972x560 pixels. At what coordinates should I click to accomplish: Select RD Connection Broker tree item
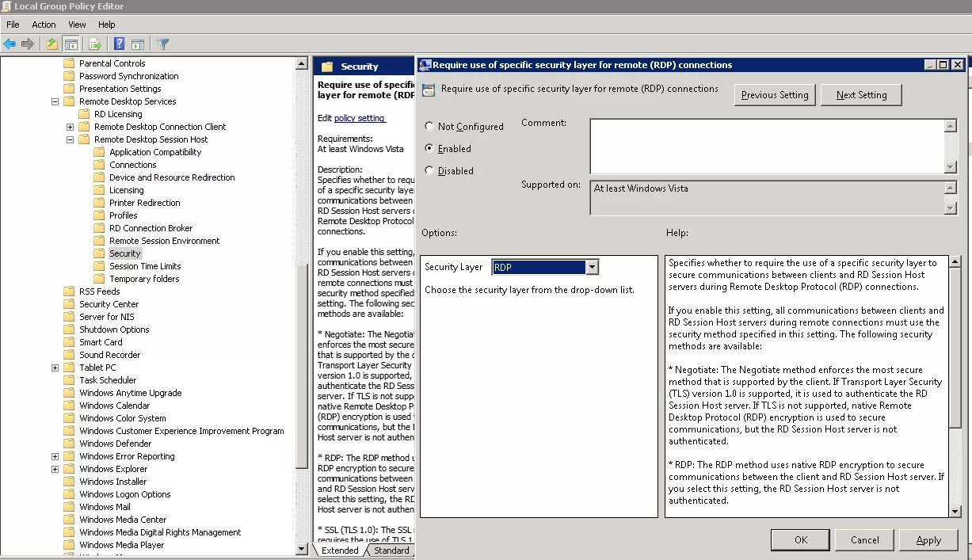click(151, 228)
